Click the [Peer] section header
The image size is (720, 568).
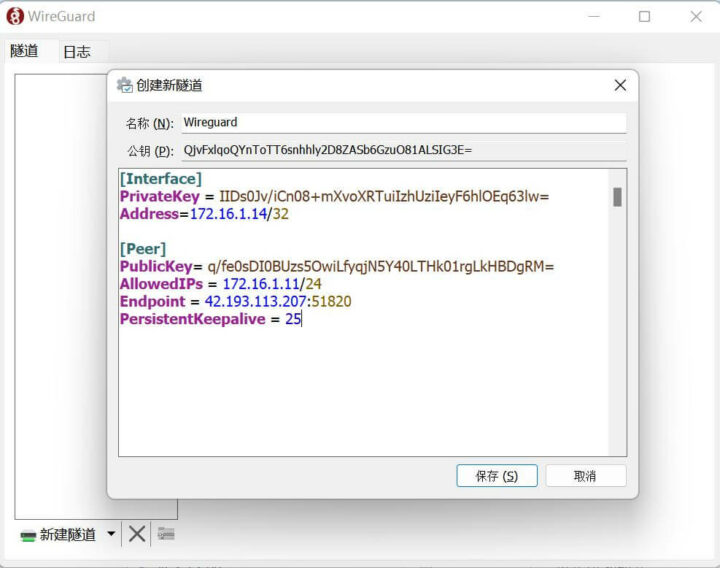point(143,249)
